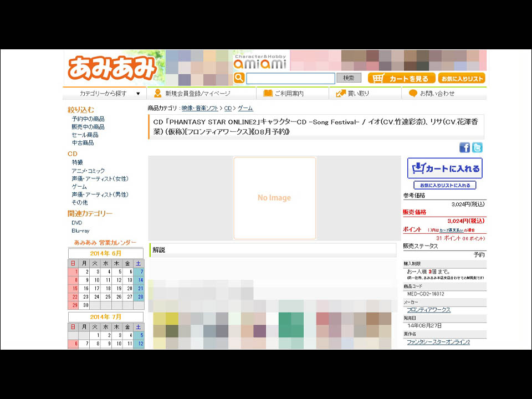Click the 2014年 6月 calendar header
This screenshot has height=399, width=532.
click(x=105, y=253)
